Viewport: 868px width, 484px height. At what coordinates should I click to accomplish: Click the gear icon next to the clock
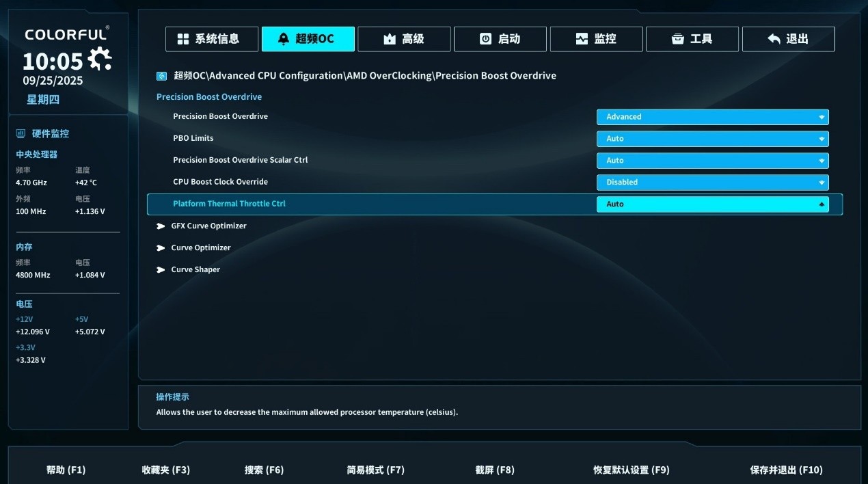100,59
